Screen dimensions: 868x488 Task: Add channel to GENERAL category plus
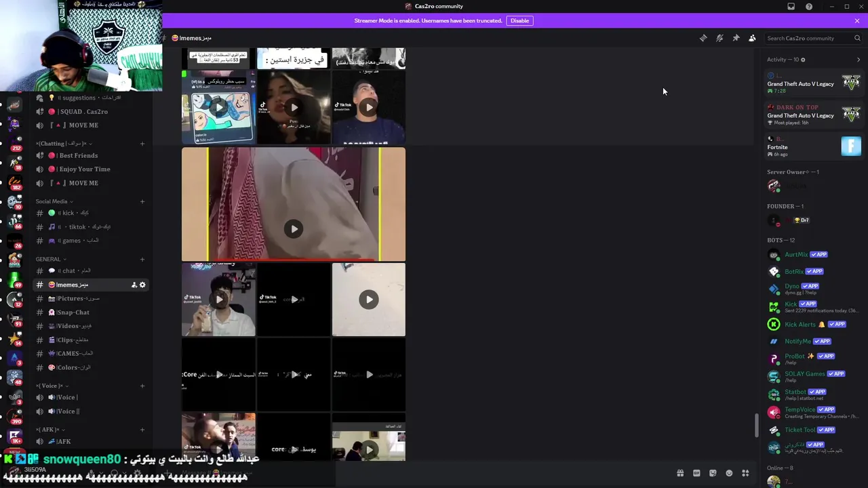[142, 259]
